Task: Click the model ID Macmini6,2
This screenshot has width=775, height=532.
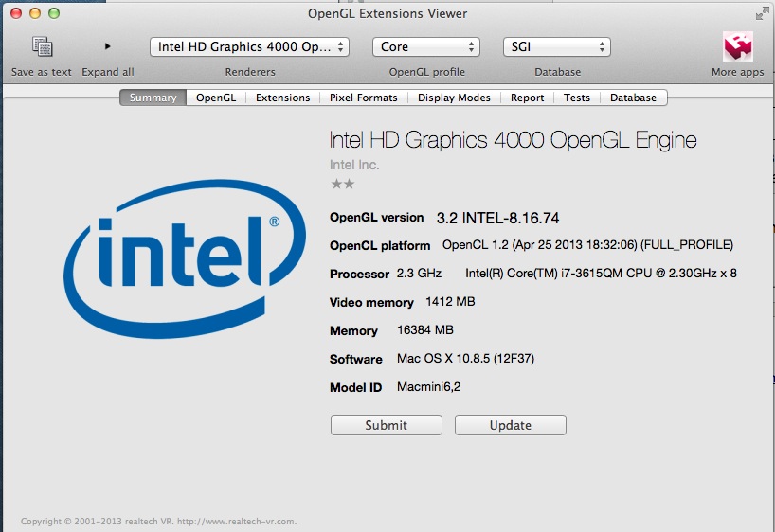Action: pos(428,387)
